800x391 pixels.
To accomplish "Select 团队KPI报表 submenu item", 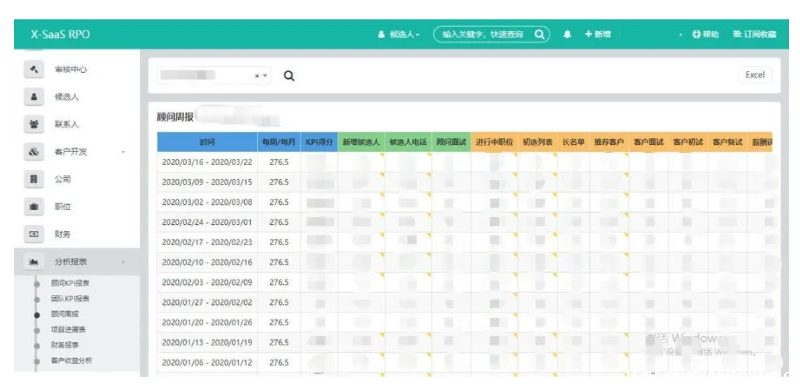I will 70,299.
